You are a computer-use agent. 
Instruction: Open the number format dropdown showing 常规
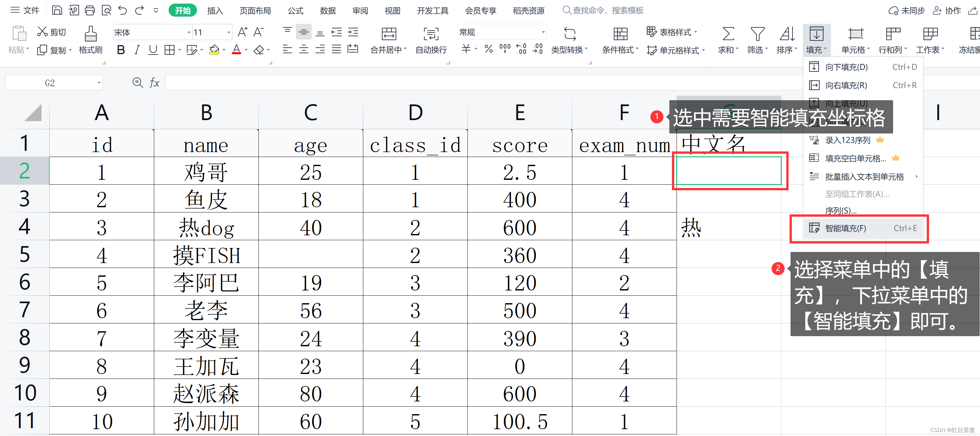click(x=543, y=33)
